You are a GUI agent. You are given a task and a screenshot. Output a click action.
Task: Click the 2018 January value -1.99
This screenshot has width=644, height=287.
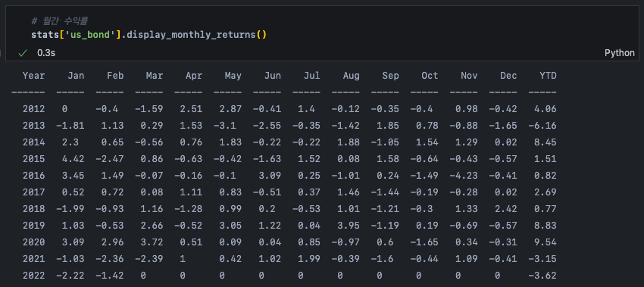click(70, 209)
